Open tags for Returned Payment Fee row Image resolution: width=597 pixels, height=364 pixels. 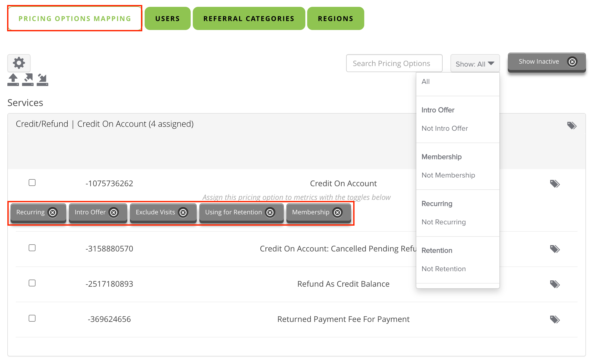555,319
